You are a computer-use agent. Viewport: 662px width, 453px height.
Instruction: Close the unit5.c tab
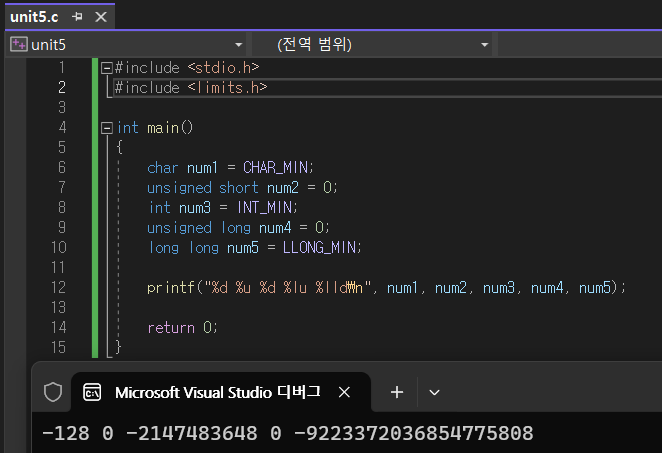(x=101, y=17)
